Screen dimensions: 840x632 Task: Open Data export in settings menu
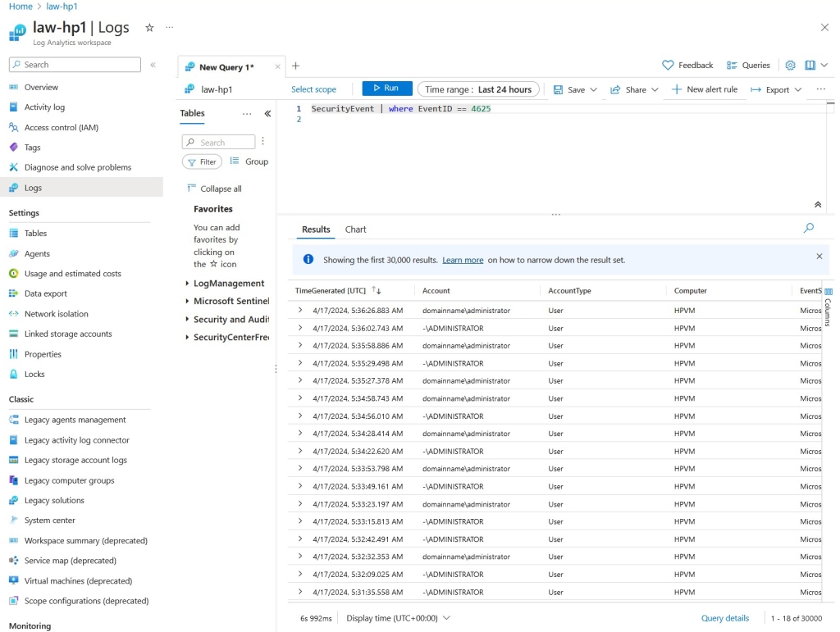pos(45,293)
